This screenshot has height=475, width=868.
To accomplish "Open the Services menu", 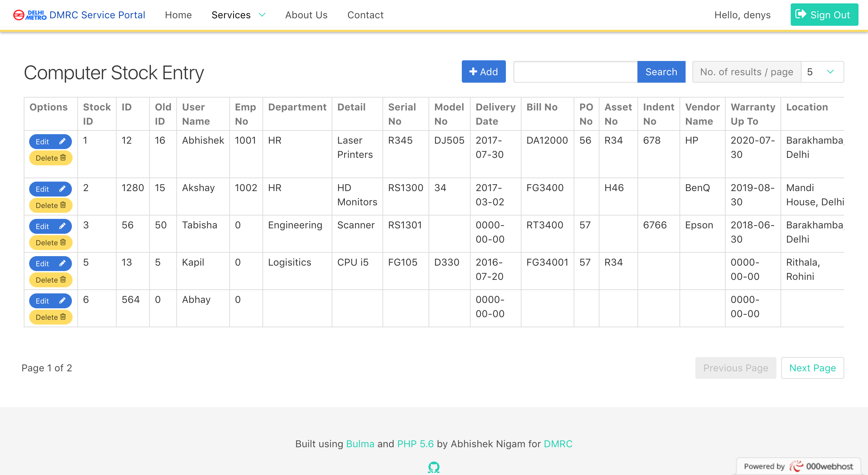I will click(x=231, y=15).
